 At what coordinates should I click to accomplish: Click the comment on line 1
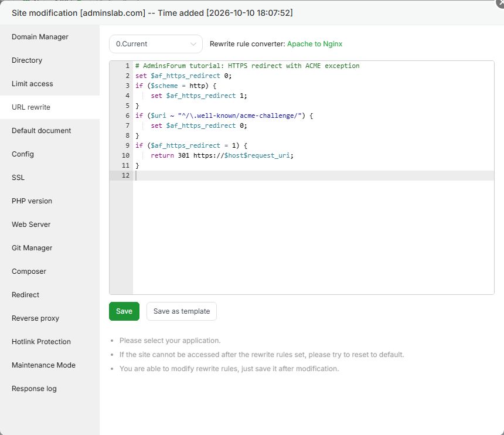point(247,66)
